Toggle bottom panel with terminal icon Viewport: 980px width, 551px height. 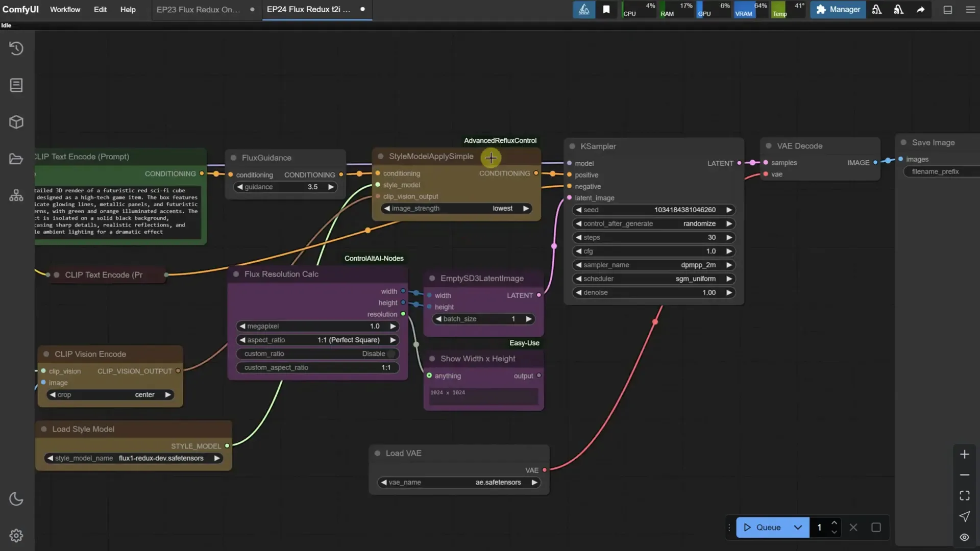point(947,9)
